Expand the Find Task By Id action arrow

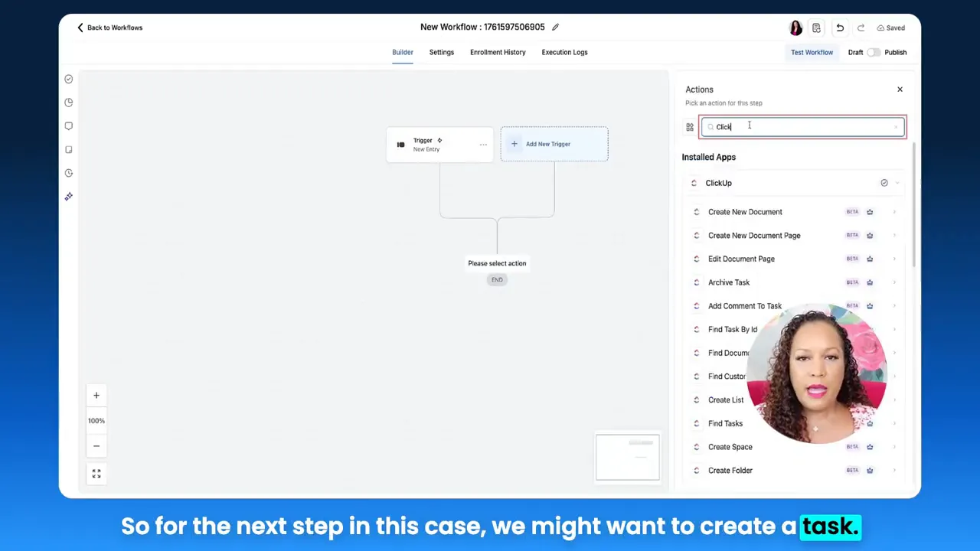(894, 329)
